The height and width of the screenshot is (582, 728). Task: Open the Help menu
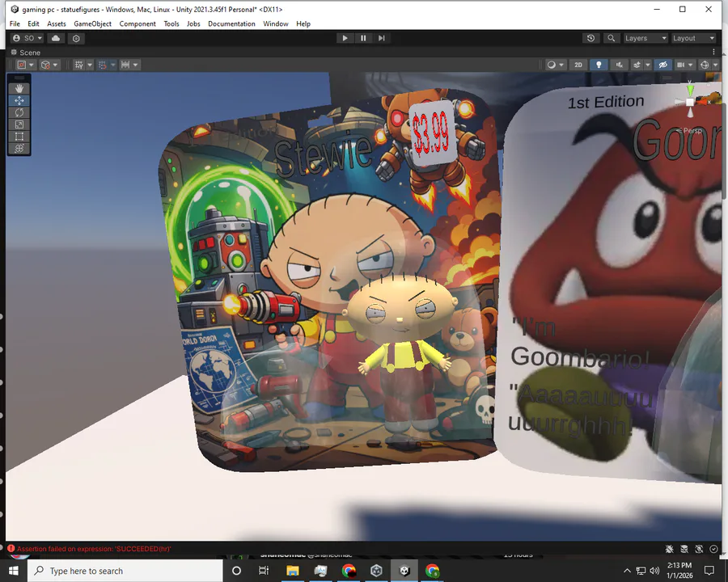(303, 23)
